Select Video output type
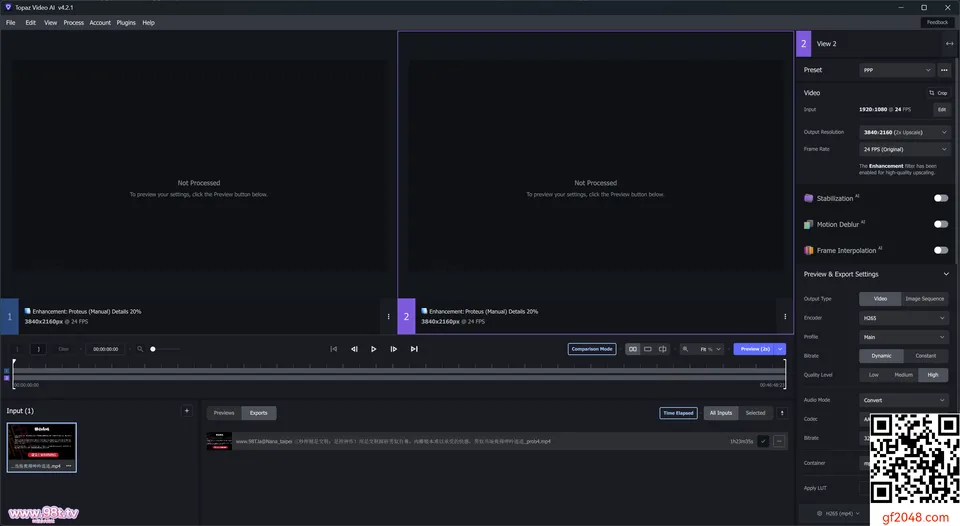960x526 pixels. tap(880, 299)
